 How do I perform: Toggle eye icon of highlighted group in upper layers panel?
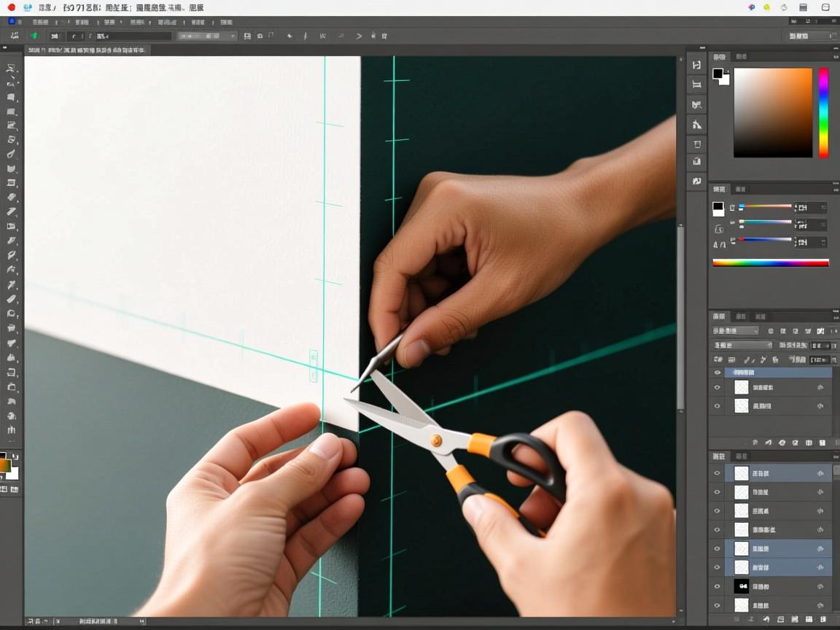[x=717, y=373]
